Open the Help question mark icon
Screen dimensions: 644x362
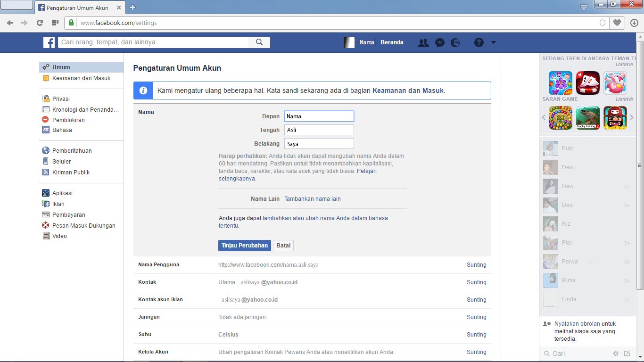click(479, 42)
